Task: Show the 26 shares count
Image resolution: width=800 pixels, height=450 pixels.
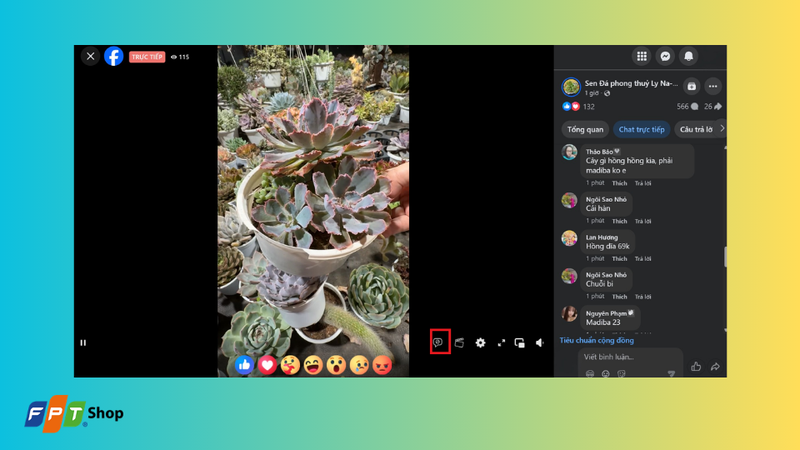Action: point(713,107)
